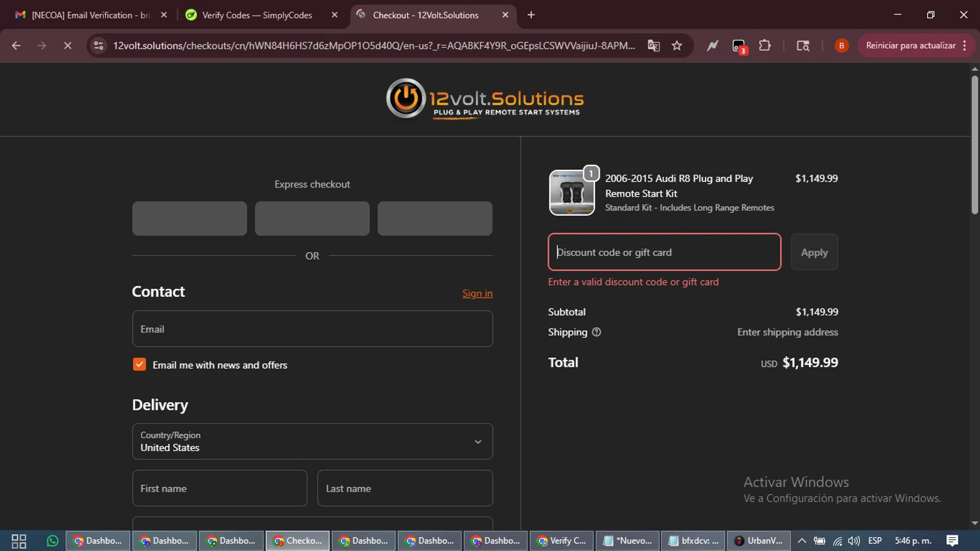This screenshot has height=551, width=980.
Task: Open the notifications action center icon
Action: pos(953,541)
